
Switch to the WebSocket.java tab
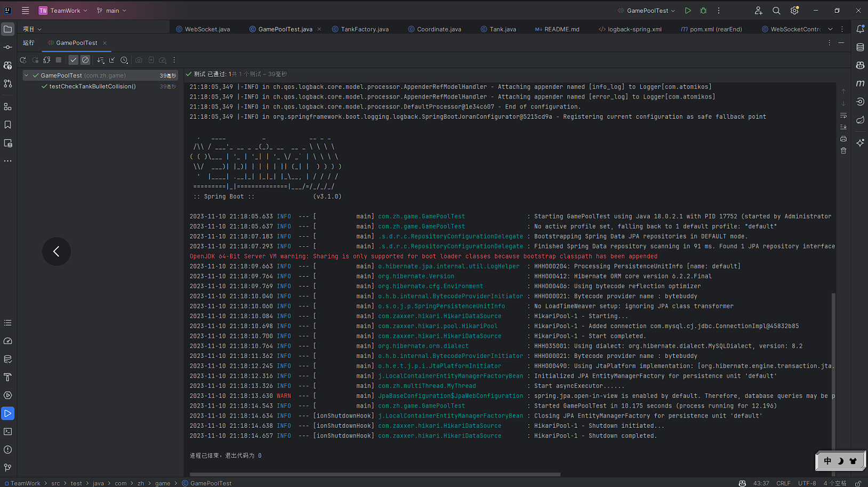click(x=203, y=29)
